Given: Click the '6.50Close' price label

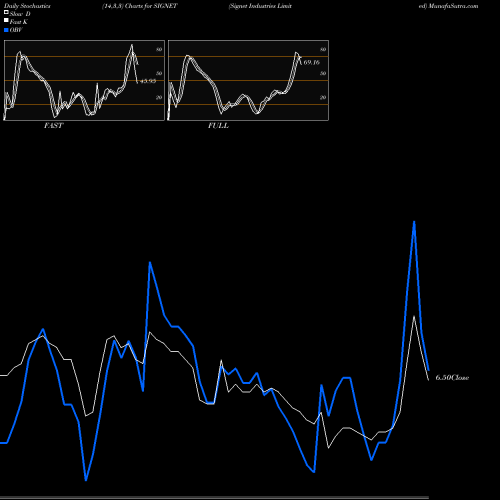Looking at the screenshot, I should (452, 378).
